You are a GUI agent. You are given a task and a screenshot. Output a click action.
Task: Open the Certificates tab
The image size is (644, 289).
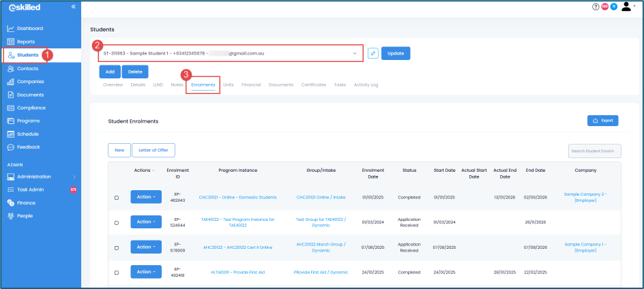pos(313,85)
